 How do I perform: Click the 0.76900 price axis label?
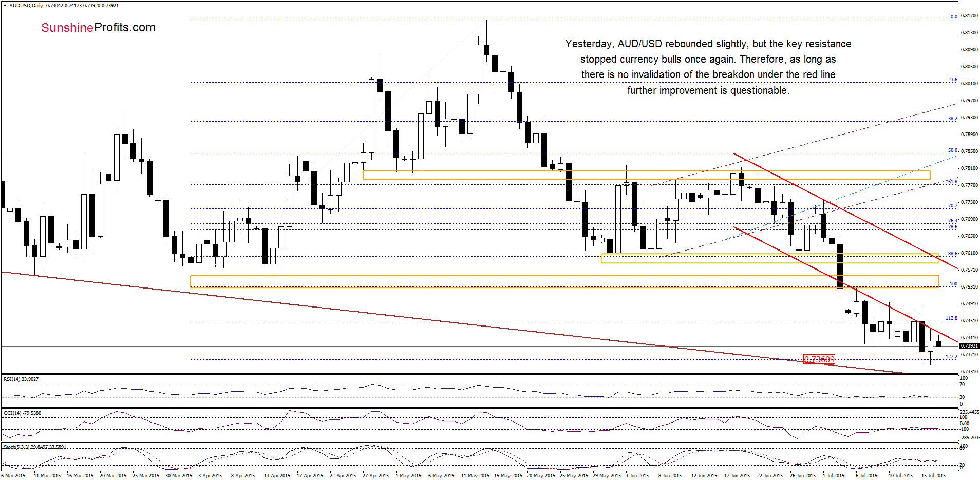[x=969, y=219]
